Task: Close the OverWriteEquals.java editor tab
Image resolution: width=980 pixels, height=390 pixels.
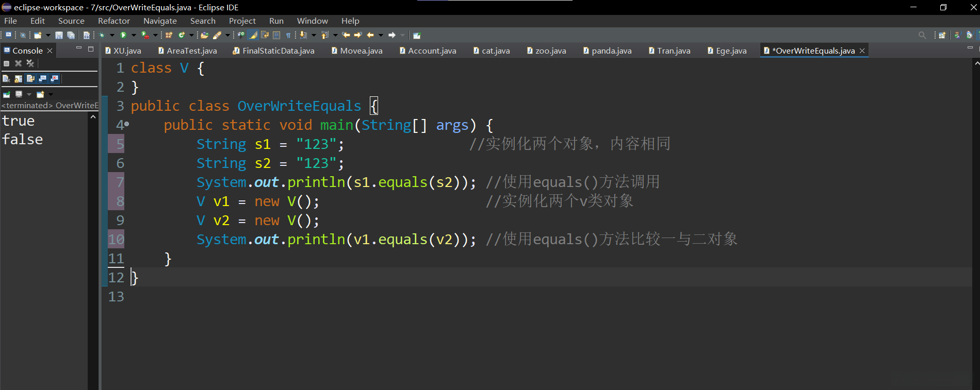Action: coord(862,50)
